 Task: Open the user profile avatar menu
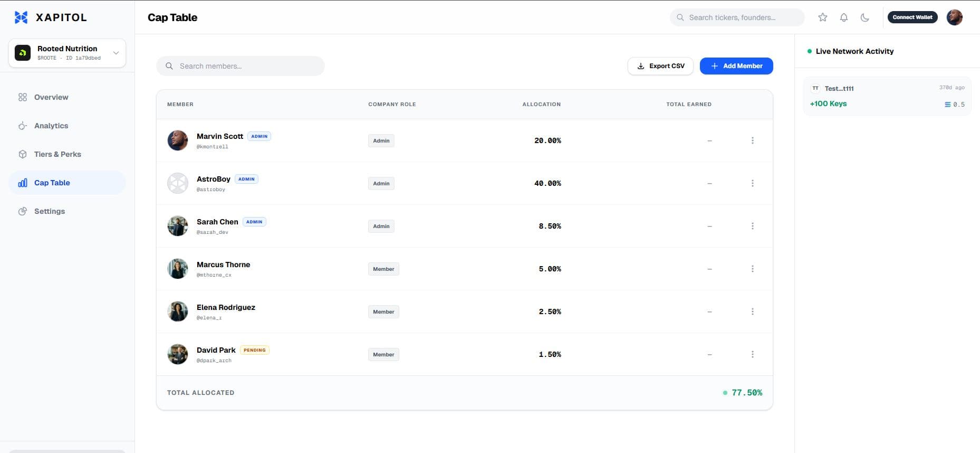pos(955,17)
